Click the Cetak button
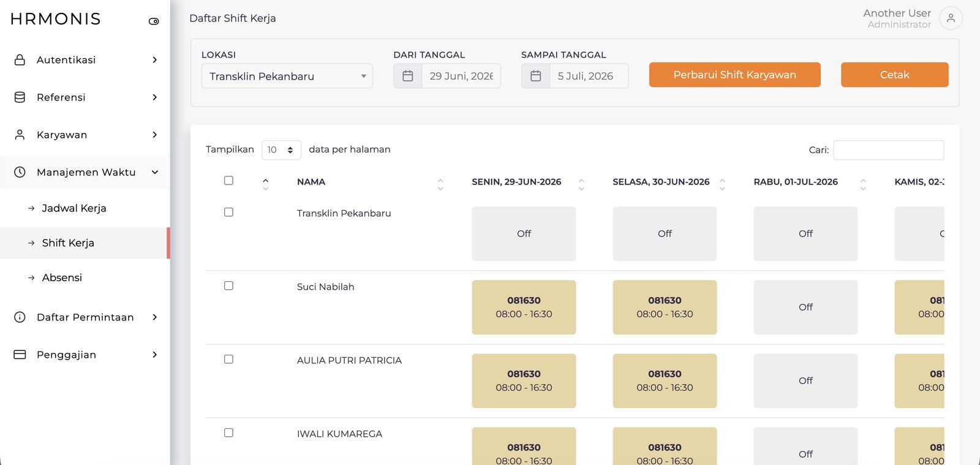 tap(894, 75)
